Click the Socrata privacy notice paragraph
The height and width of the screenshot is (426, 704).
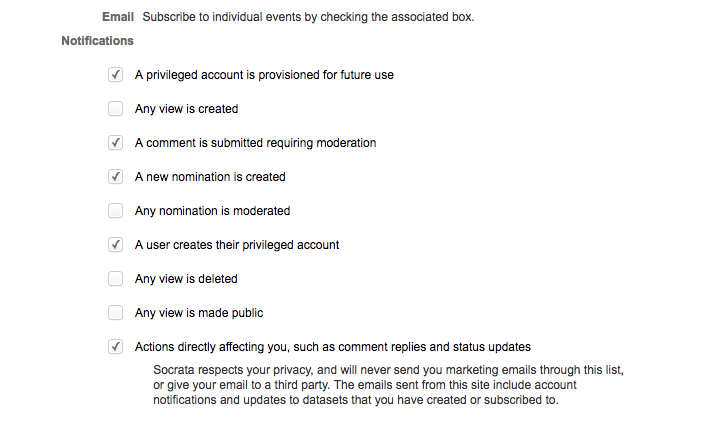pos(388,385)
